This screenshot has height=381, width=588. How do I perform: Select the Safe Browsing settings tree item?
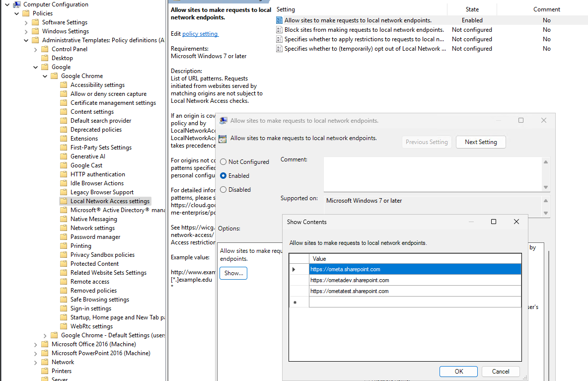[x=100, y=300]
